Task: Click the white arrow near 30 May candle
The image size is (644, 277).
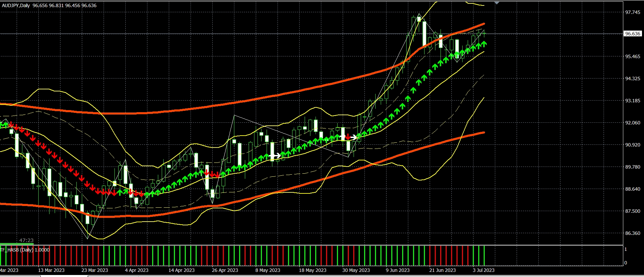Action: tap(353, 137)
